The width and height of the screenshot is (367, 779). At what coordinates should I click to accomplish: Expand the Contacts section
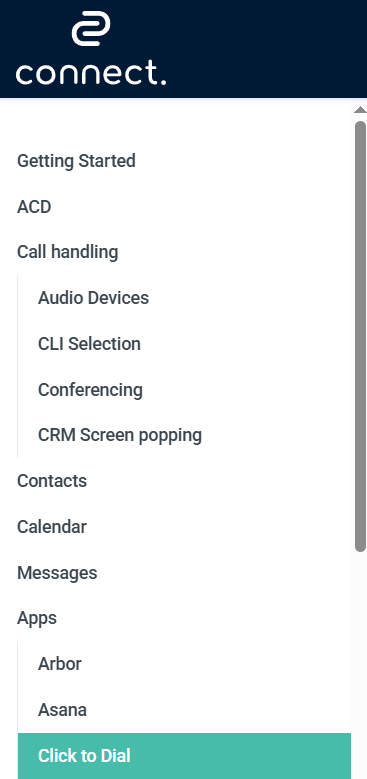click(x=52, y=481)
